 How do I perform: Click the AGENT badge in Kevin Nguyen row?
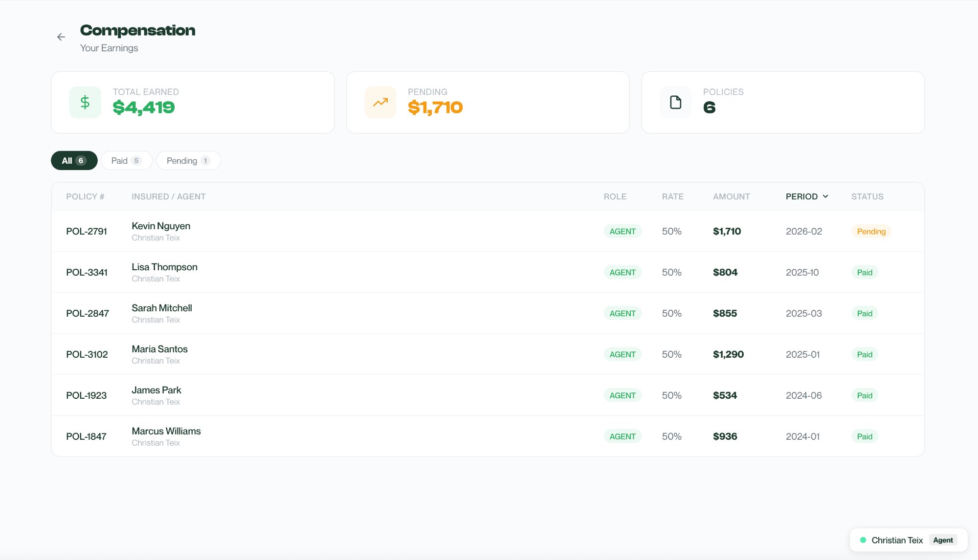[622, 231]
